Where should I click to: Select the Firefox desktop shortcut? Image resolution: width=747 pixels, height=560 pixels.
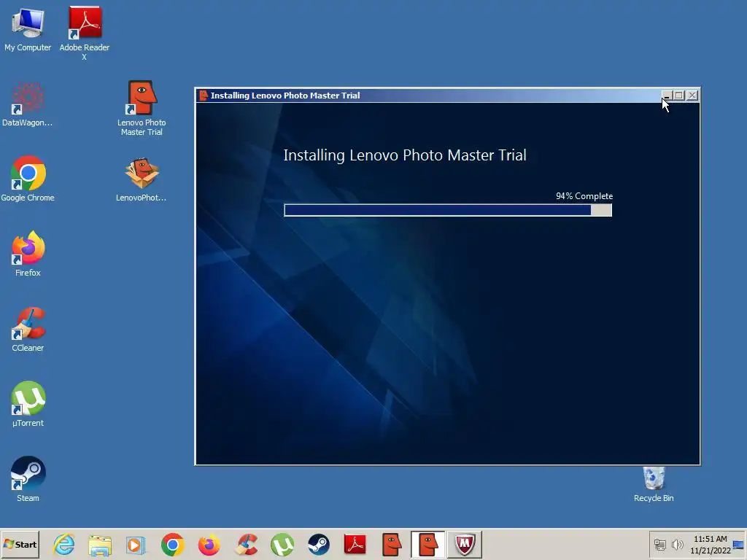[x=28, y=254]
